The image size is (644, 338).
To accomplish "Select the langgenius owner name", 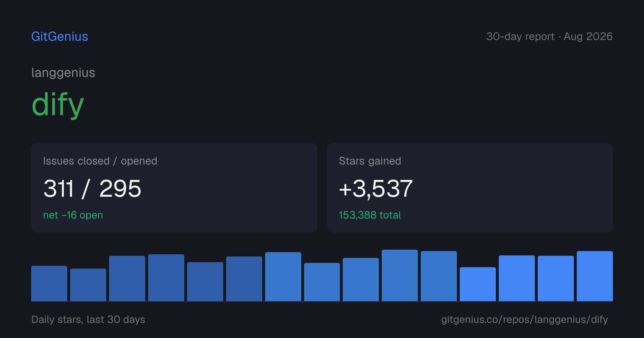I will [x=63, y=73].
